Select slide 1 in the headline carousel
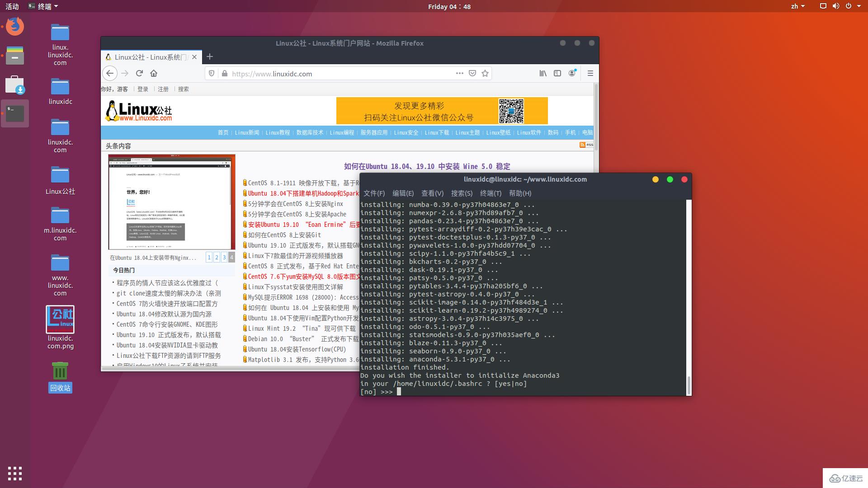The height and width of the screenshot is (488, 868). coord(209,257)
